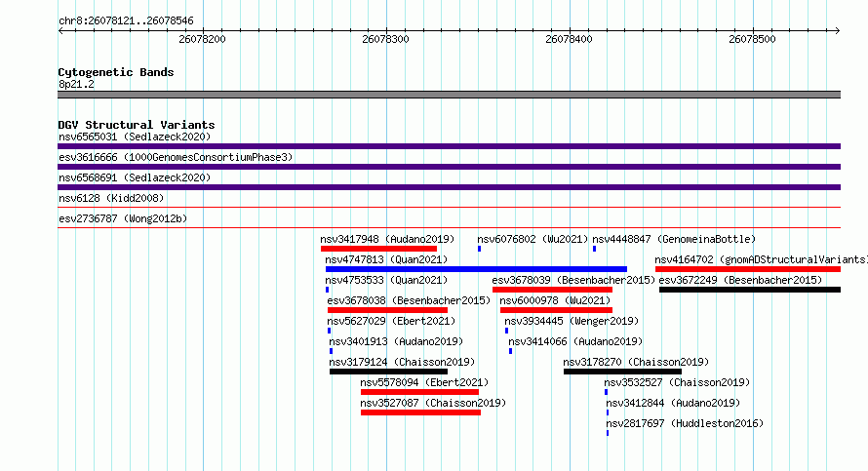Viewport: 868px width, 471px height.
Task: Click nsv3532527 (Chaisson2019) label
Action: 677,382
